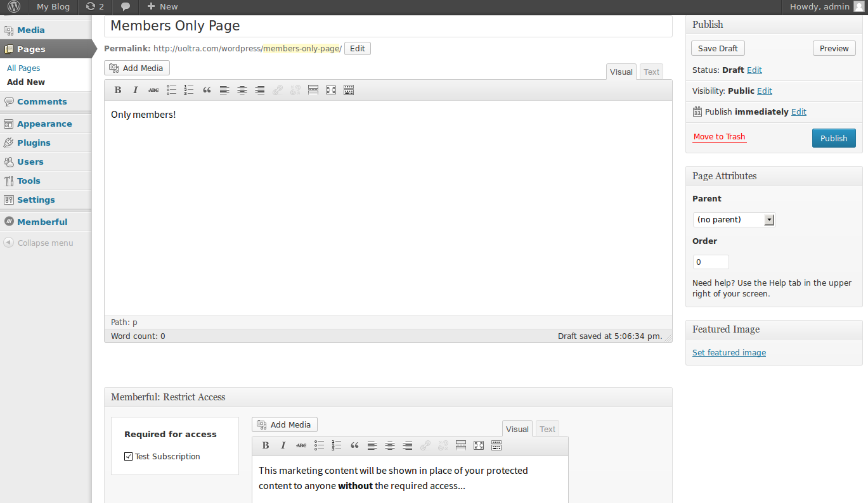
Task: Click the blue Publish button
Action: (x=833, y=138)
